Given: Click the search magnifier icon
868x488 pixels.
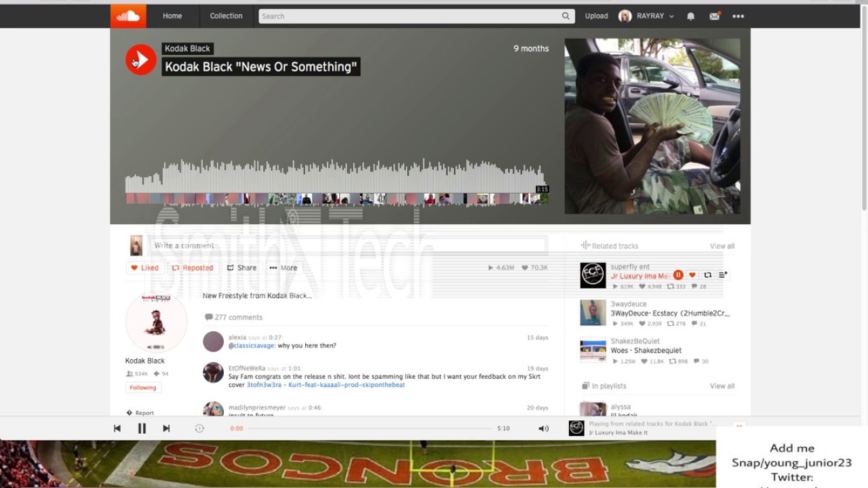Looking at the screenshot, I should 566,16.
